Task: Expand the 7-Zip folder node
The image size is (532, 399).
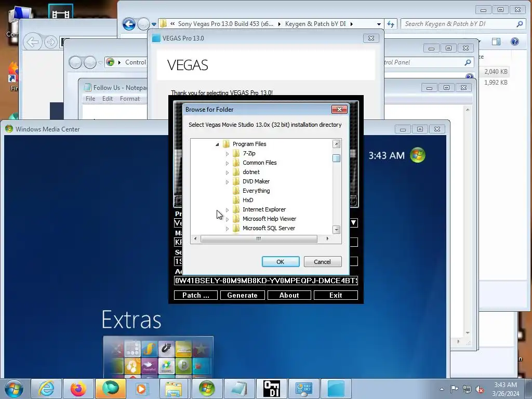Action: [227, 154]
